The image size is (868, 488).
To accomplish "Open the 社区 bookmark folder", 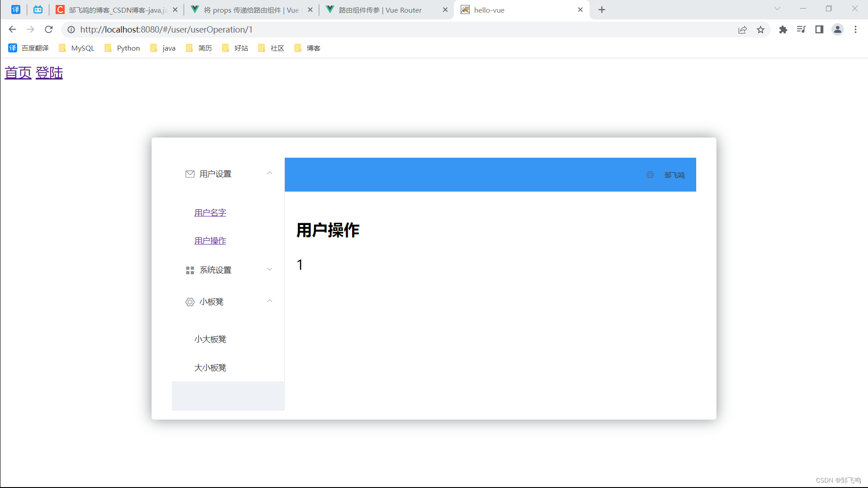I will (x=271, y=48).
